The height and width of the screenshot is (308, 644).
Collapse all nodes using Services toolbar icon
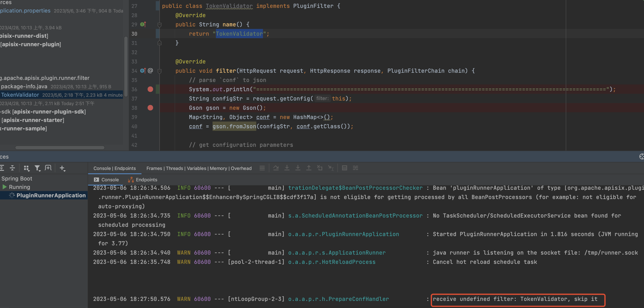[12, 168]
